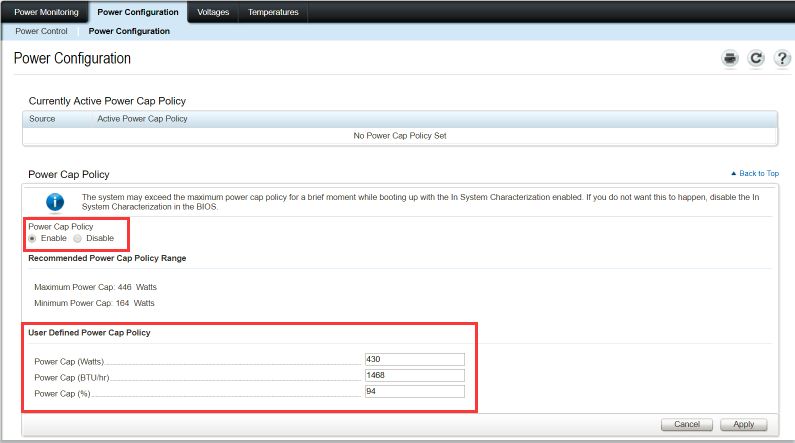This screenshot has width=795, height=443.
Task: Click the User Defined Power Cap Policy heading
Action: [x=89, y=333]
